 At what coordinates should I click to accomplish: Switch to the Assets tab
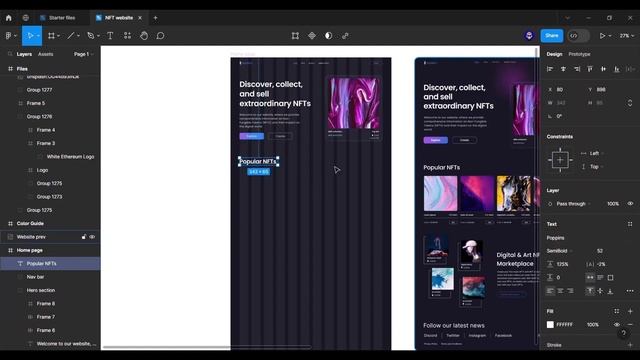(45, 54)
